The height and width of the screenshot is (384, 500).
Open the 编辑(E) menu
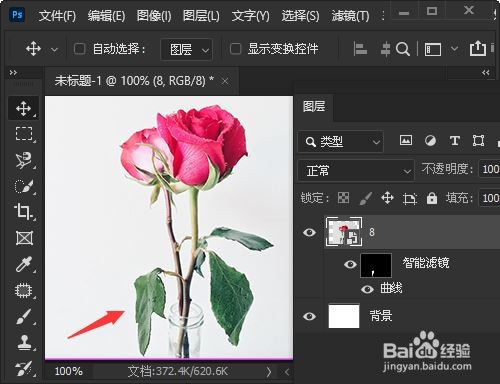pos(106,16)
